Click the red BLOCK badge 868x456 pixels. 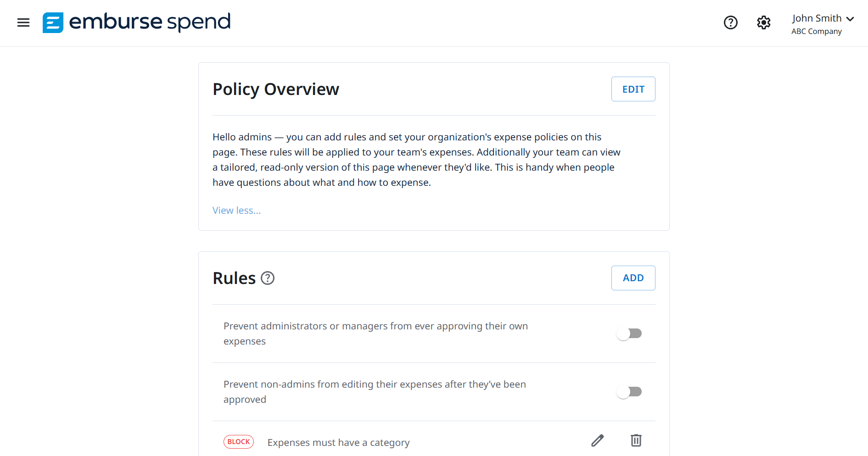(x=239, y=442)
